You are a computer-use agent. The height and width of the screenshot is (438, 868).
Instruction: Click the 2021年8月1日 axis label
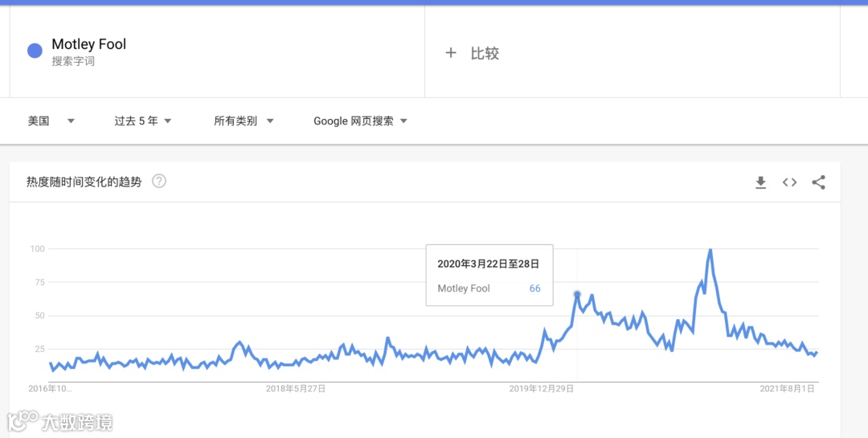[787, 389]
